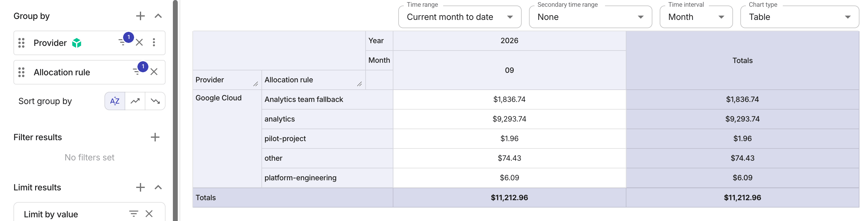Click the Allocation rule column resize handle
Image resolution: width=868 pixels, height=221 pixels.
[x=359, y=84]
